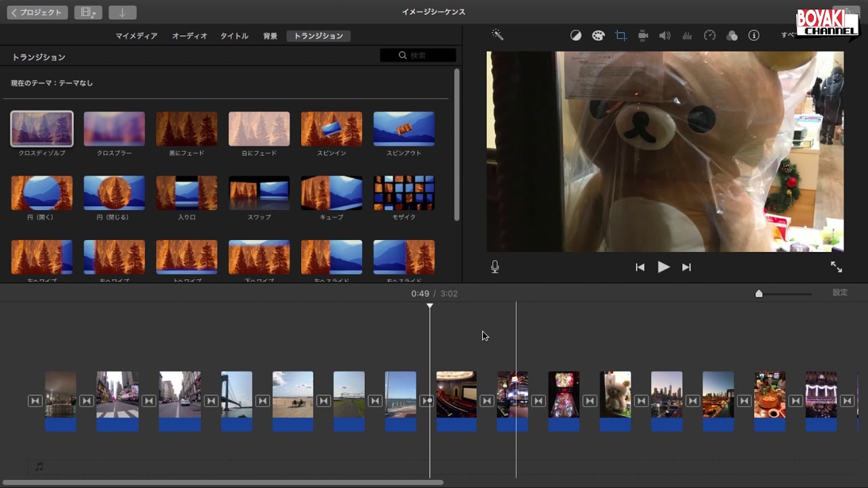Enter fullscreen playback with arrows icon
This screenshot has width=868, height=488.
click(x=836, y=267)
